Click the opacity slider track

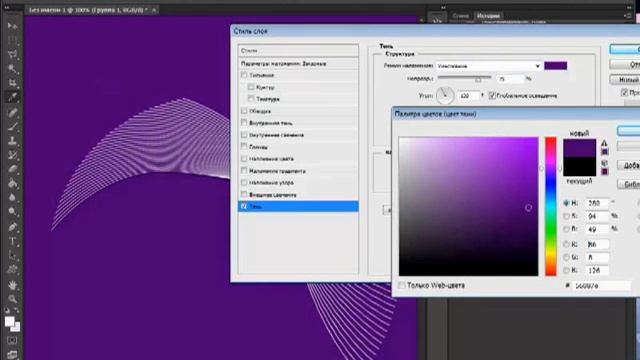coord(464,77)
